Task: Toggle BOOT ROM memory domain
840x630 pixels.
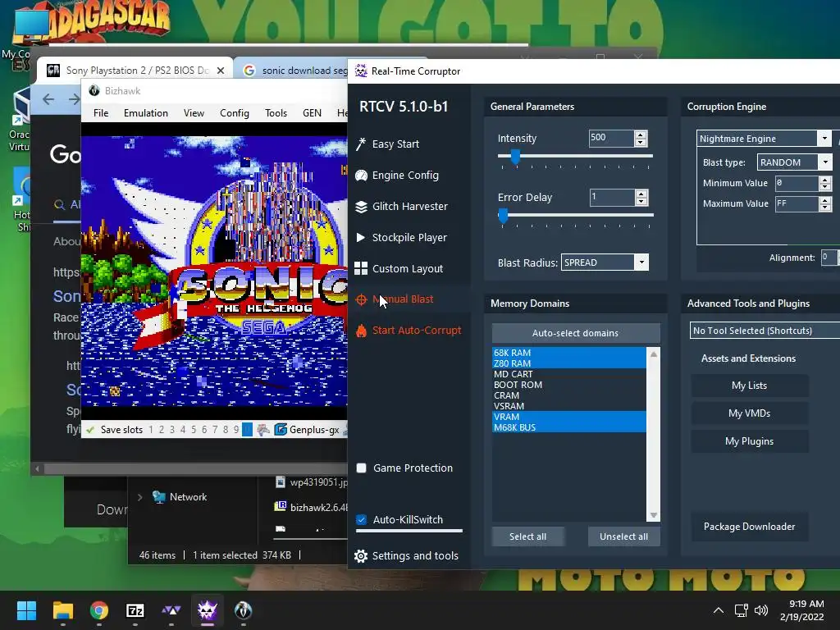Action: click(x=569, y=385)
